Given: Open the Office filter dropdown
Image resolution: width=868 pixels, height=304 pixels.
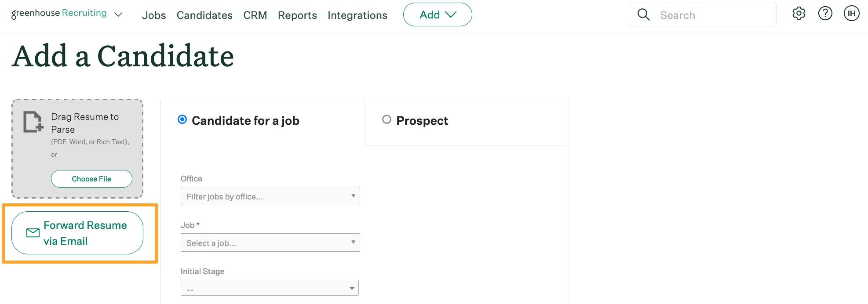Looking at the screenshot, I should point(270,196).
